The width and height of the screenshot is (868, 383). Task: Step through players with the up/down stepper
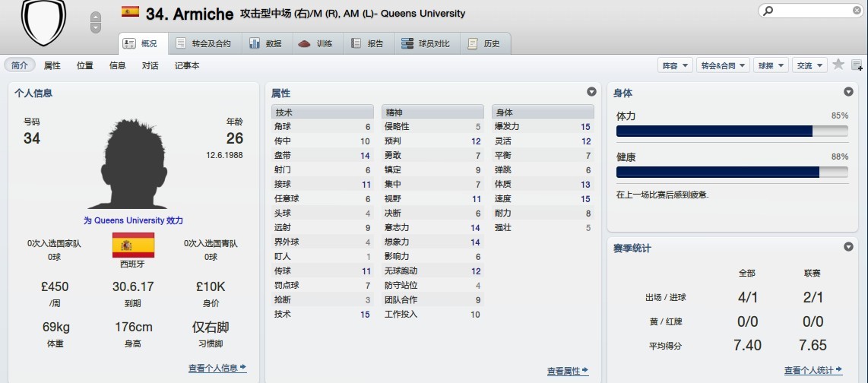[95, 22]
